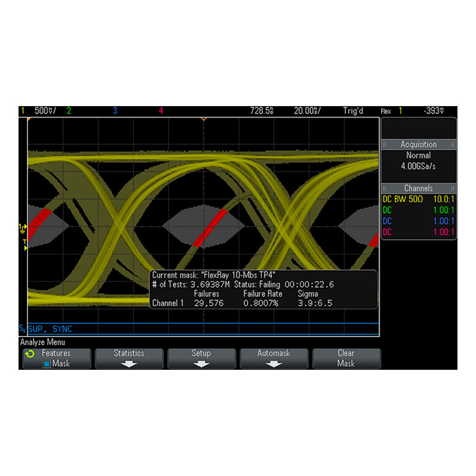Click the -393 mV trigger level
This screenshot has width=476, height=476.
coord(434,110)
